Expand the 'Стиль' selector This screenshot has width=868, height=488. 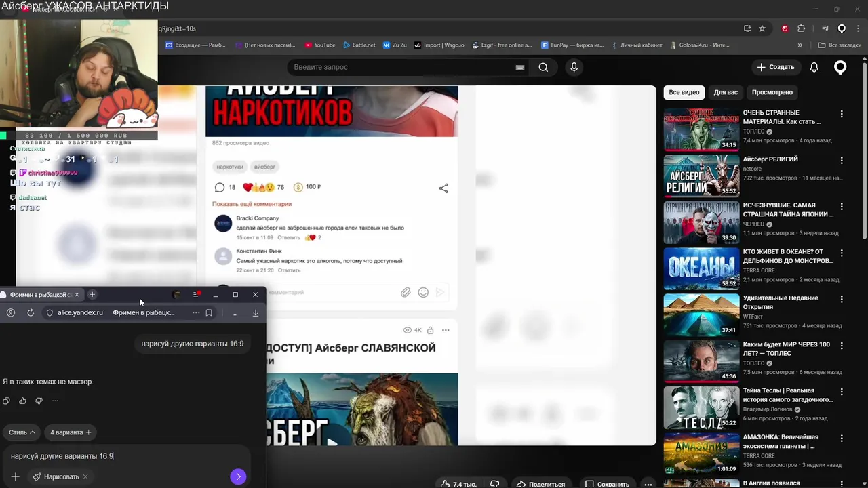22,432
